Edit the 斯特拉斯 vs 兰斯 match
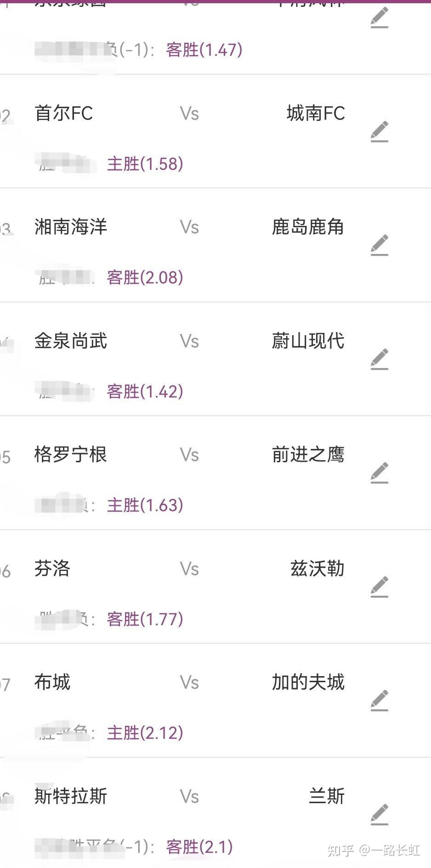Image resolution: width=431 pixels, height=868 pixels. [380, 815]
